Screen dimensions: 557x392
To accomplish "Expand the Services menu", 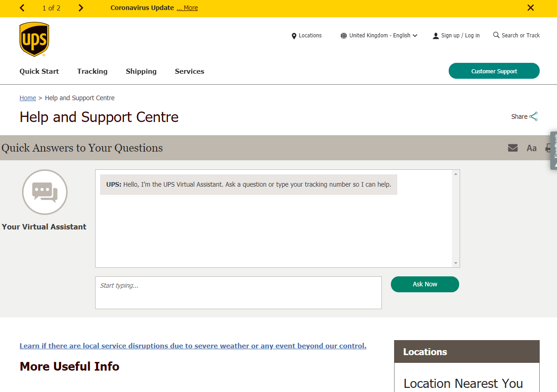I will click(189, 71).
